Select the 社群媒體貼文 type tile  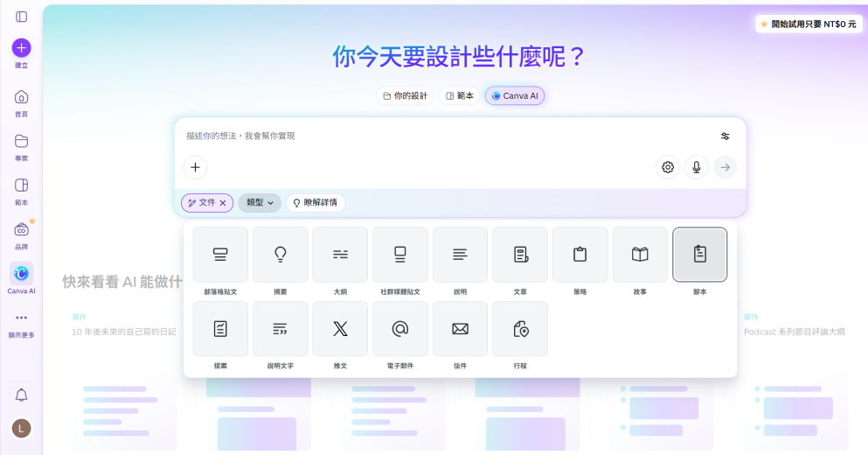pos(400,255)
